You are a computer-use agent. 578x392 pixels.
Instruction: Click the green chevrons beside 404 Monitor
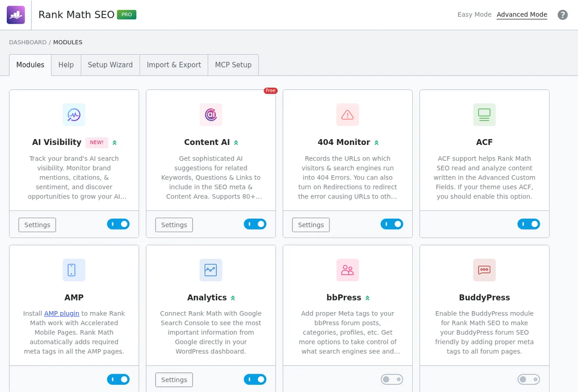[377, 143]
